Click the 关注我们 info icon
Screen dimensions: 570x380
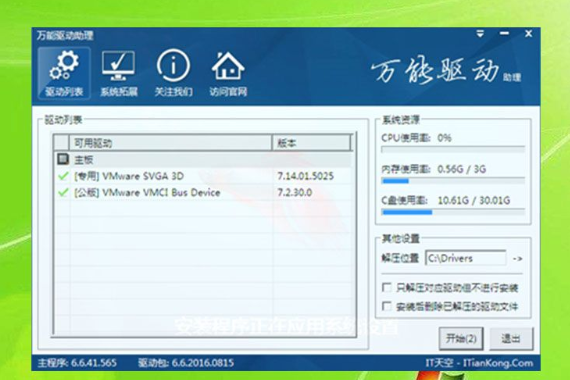[x=173, y=73]
